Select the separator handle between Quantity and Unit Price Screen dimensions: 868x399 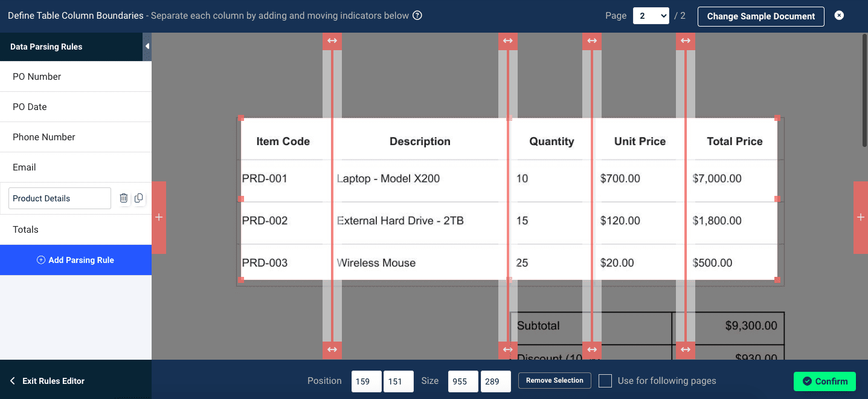(x=592, y=41)
